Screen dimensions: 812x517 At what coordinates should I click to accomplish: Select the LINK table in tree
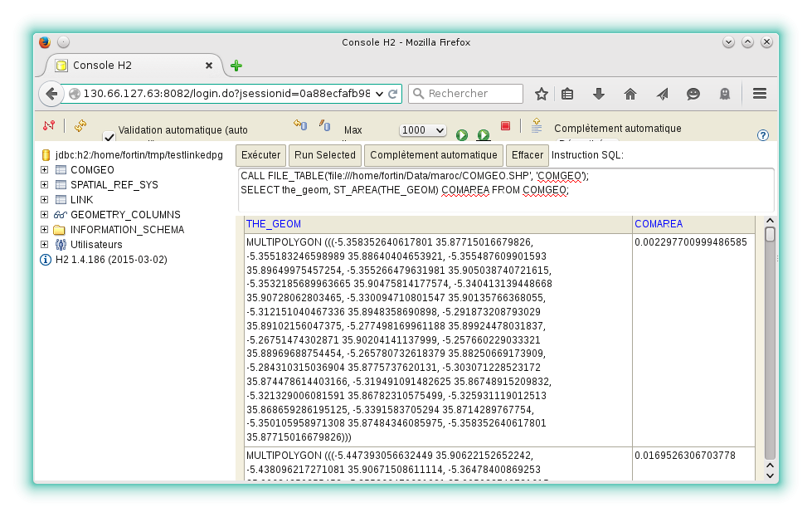[82, 200]
